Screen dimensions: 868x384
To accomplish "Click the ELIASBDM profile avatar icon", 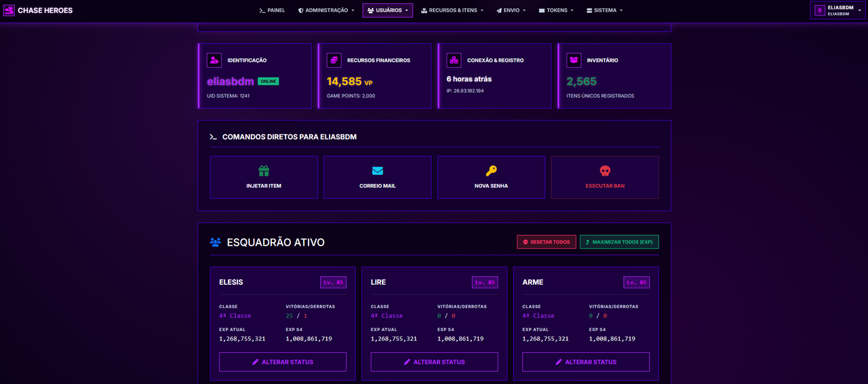I will (820, 10).
